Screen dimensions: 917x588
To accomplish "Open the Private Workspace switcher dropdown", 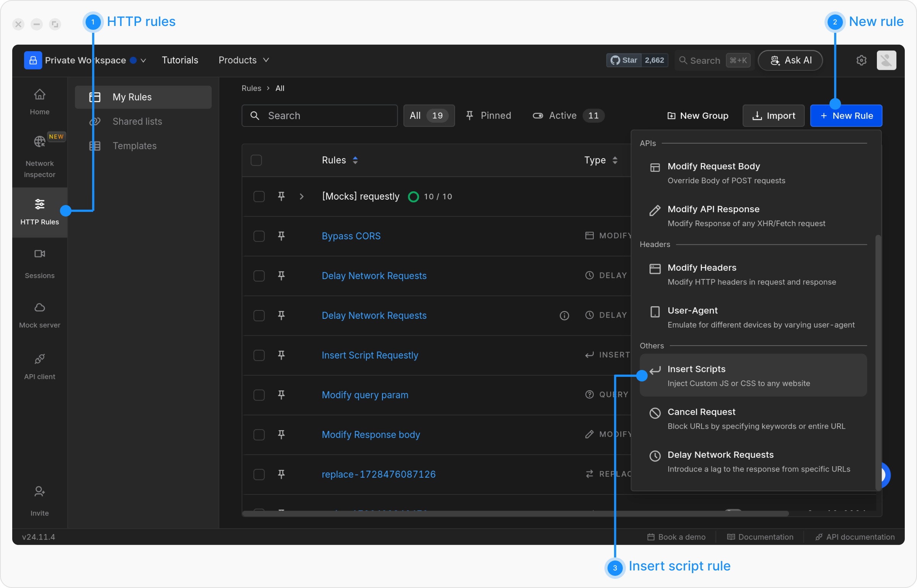I will point(144,60).
